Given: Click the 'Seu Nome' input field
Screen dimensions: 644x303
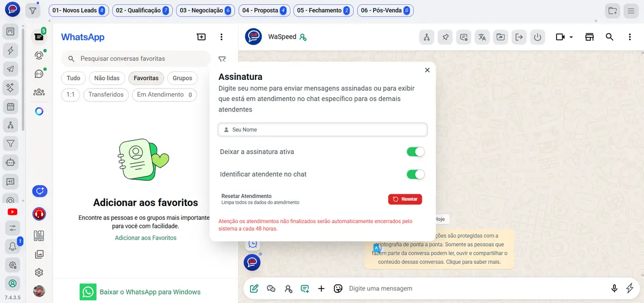Looking at the screenshot, I should click(323, 130).
